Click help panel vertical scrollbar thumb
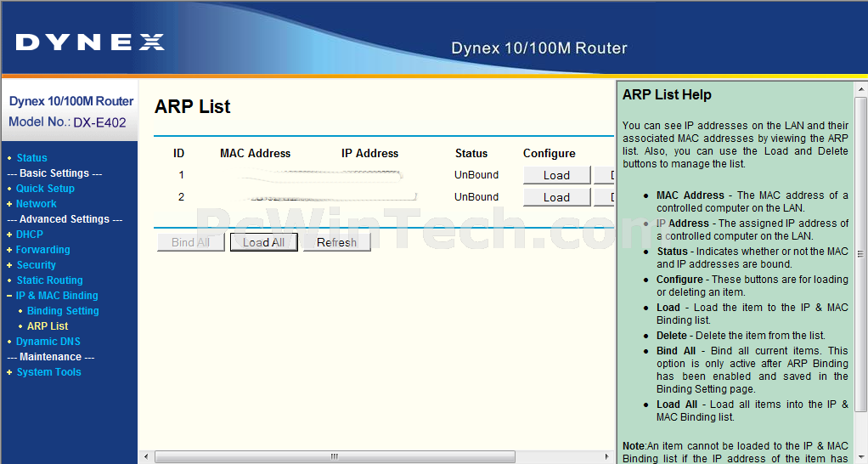Viewport: 868px width, 464px height. click(x=861, y=254)
